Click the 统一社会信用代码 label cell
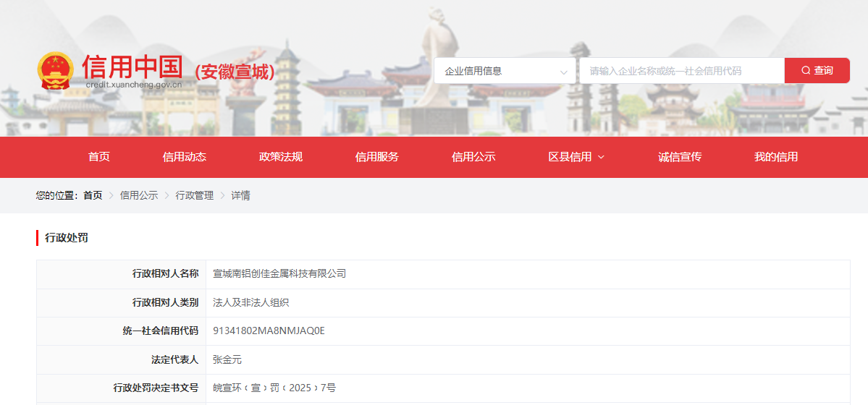Viewport: 868px width, 405px height. click(121, 331)
